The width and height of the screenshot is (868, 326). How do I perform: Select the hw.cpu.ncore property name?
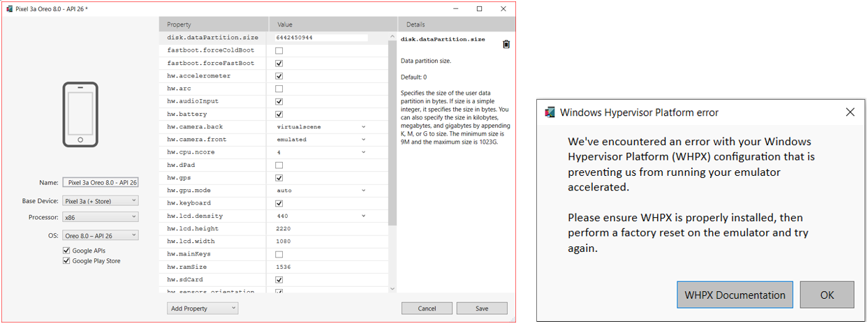tap(191, 152)
